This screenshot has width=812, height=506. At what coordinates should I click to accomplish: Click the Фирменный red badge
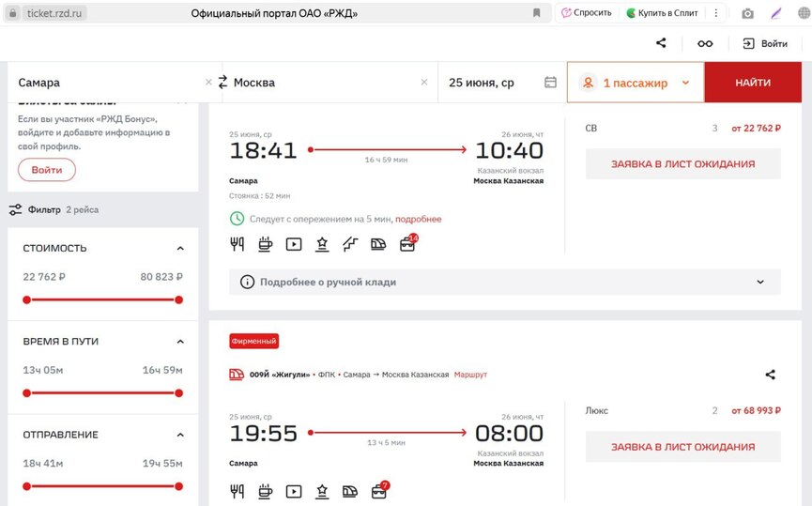pyautogui.click(x=253, y=342)
